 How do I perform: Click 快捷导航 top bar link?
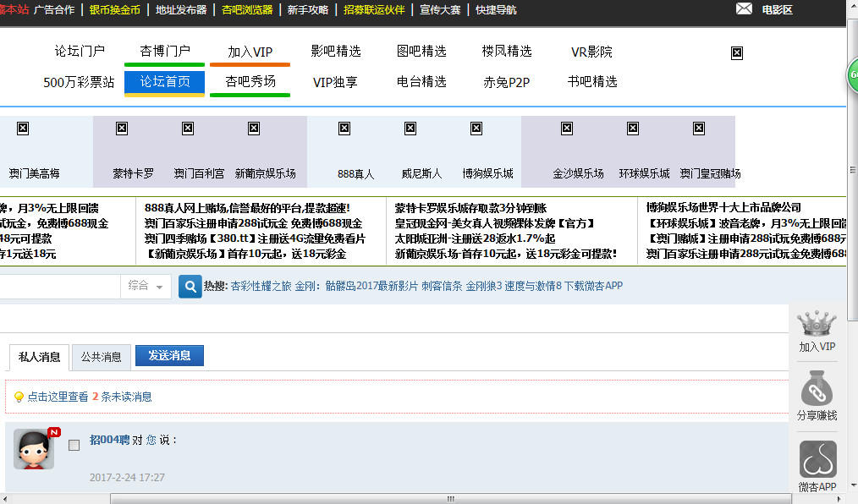(497, 10)
